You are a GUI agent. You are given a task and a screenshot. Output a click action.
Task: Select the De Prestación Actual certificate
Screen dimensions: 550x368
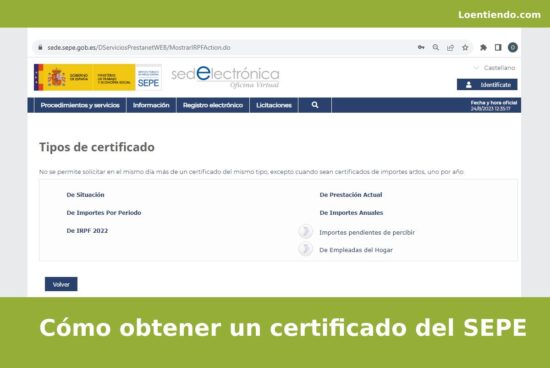click(351, 195)
